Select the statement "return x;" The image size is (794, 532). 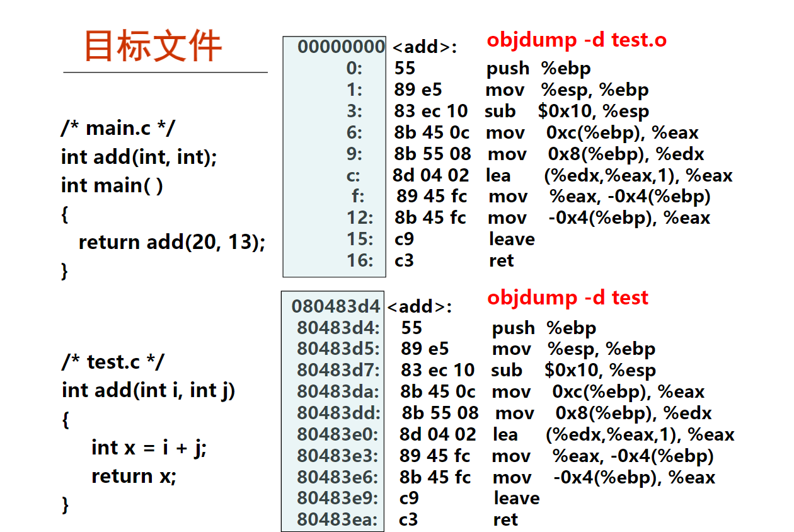pos(134,476)
